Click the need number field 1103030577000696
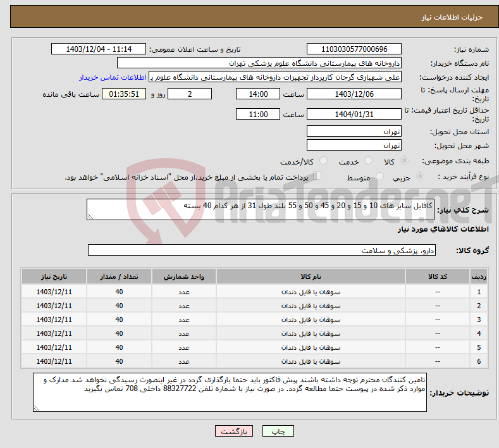This screenshot has height=448, width=499. tap(354, 49)
